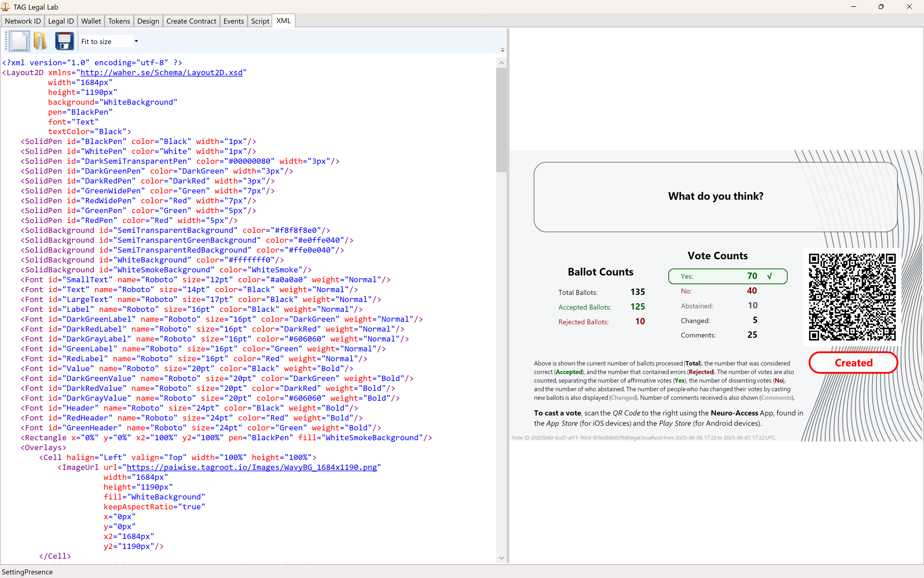The width and height of the screenshot is (924, 578).
Task: Click the SolidBackground id="SemiTransparentGreenBackground" line
Action: tap(187, 240)
